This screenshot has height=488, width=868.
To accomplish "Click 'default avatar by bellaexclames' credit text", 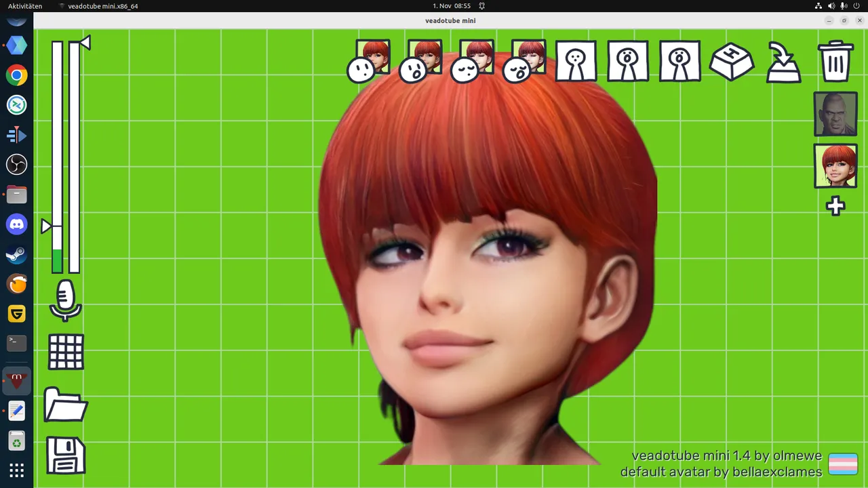I will [721, 472].
